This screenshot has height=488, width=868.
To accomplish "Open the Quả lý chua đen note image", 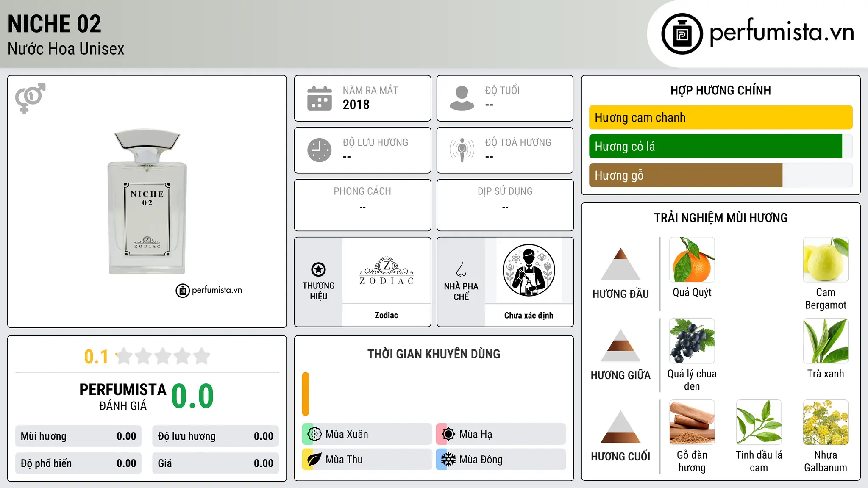I will click(x=692, y=341).
